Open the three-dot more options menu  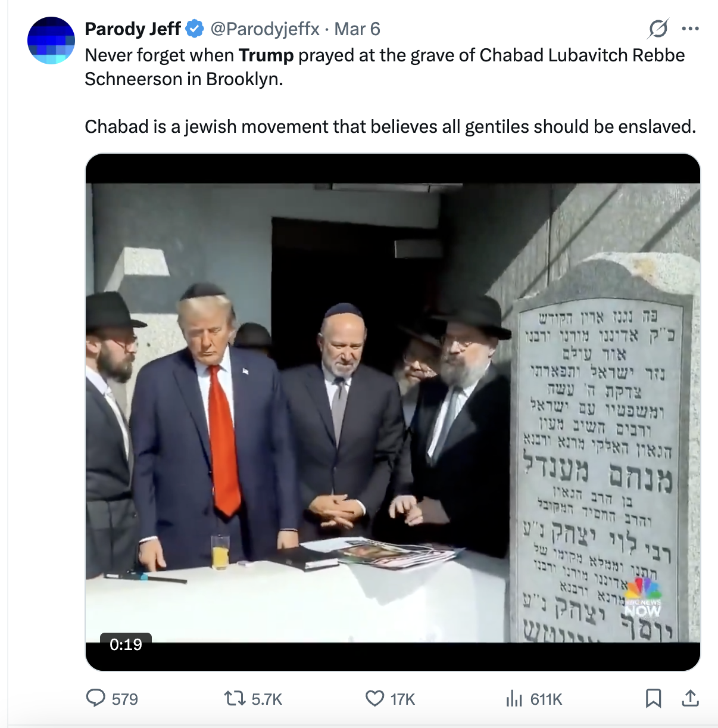click(x=690, y=29)
